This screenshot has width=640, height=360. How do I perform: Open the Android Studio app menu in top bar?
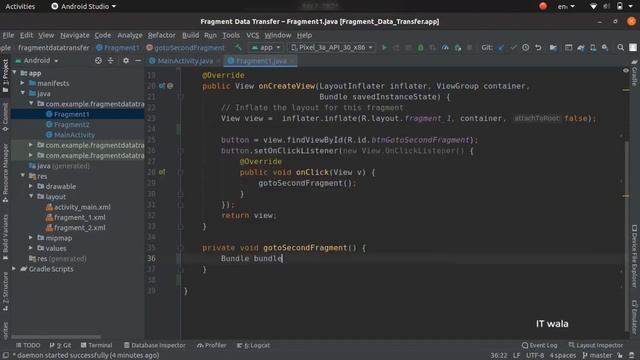click(84, 6)
